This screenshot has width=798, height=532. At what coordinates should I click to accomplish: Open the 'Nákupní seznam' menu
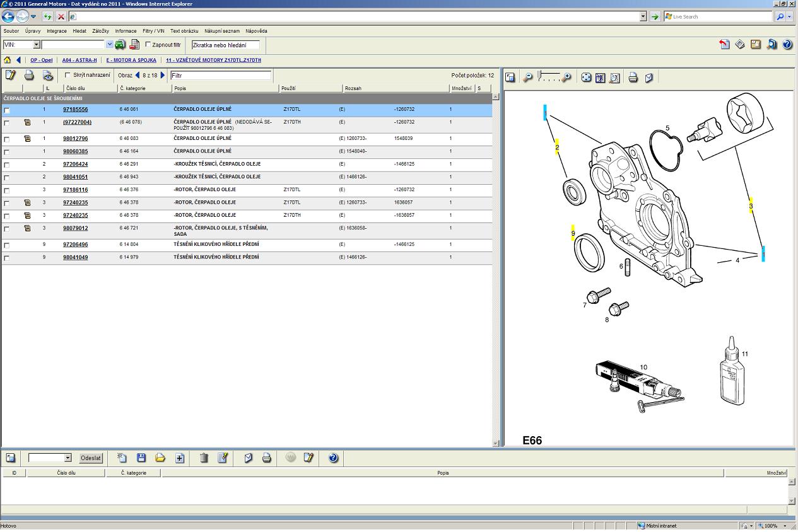point(221,31)
